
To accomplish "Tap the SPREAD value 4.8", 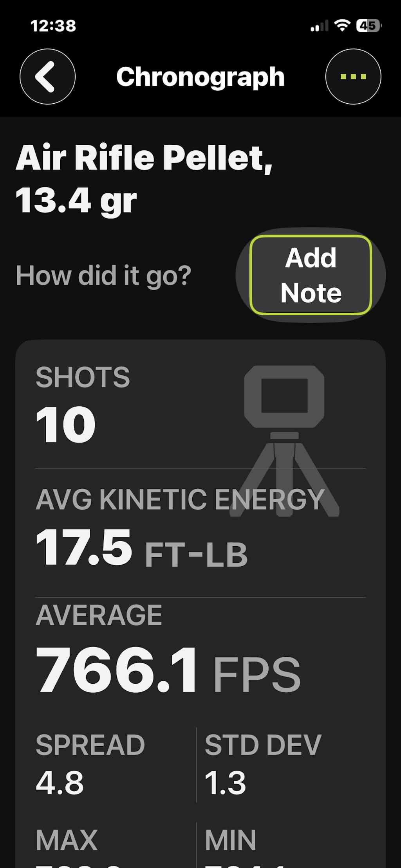I will (x=60, y=783).
